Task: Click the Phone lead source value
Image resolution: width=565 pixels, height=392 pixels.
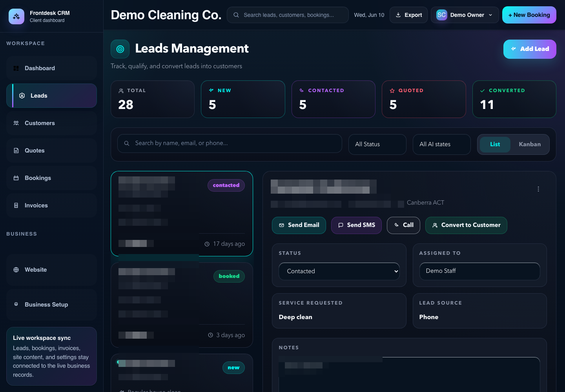Action: point(428,317)
